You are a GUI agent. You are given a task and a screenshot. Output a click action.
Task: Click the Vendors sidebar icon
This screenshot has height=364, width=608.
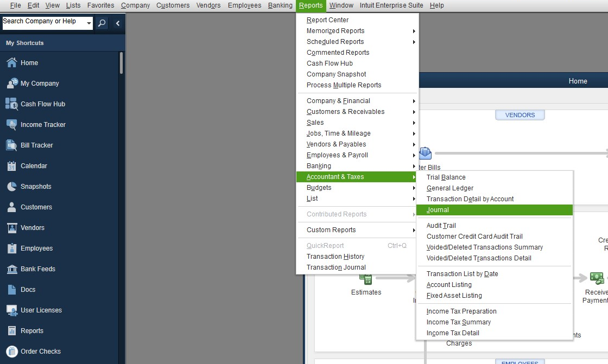[12, 227]
